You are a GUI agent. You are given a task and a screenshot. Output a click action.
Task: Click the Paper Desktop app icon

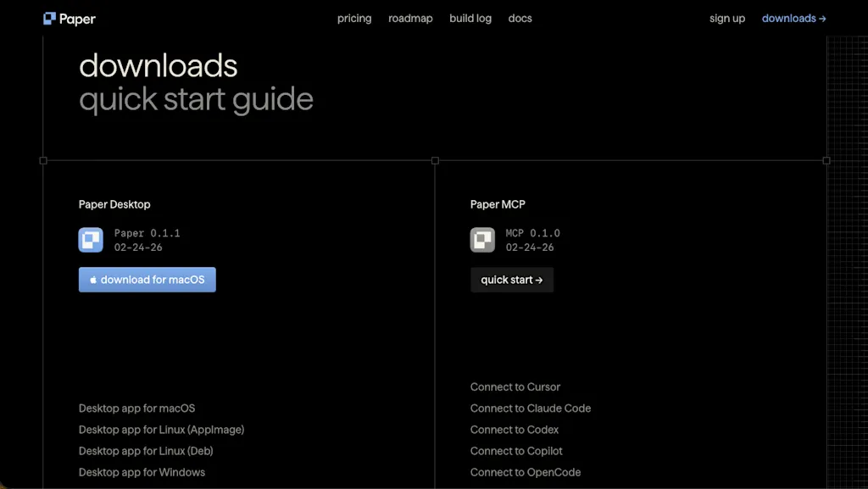[x=91, y=240]
